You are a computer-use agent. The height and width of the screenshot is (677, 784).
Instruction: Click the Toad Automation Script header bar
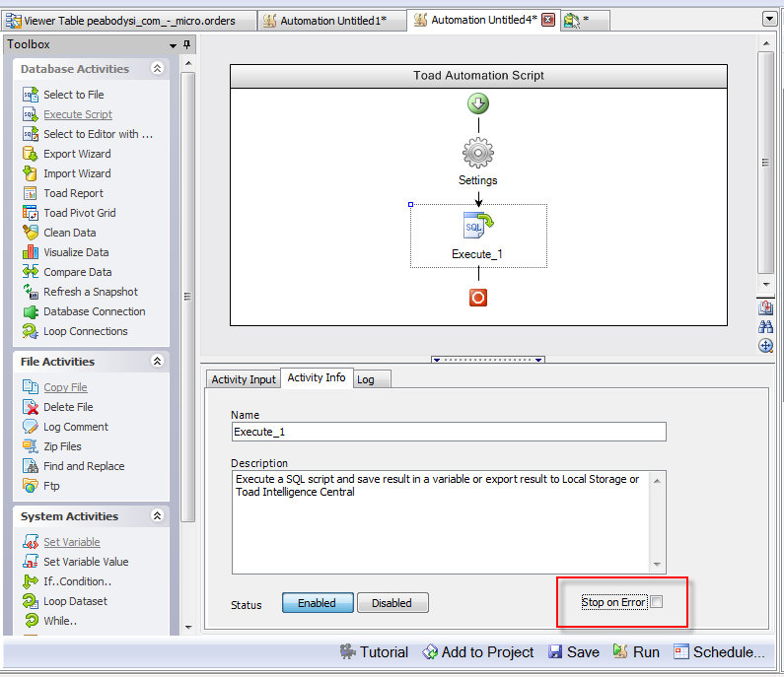pyautogui.click(x=478, y=76)
